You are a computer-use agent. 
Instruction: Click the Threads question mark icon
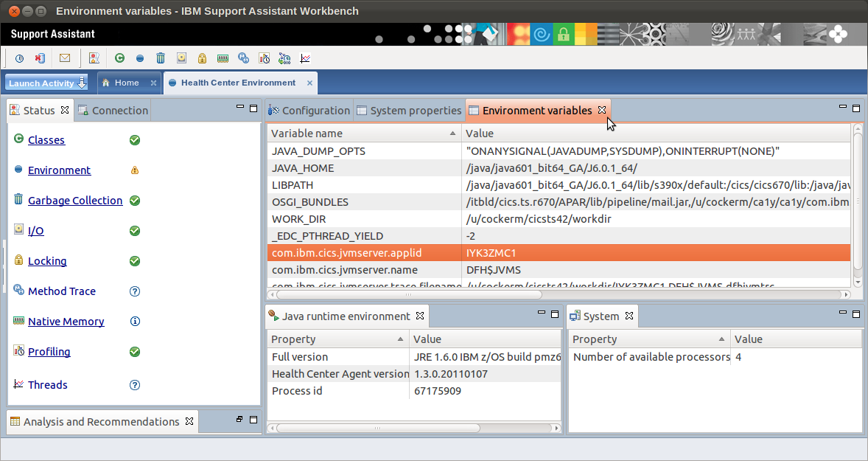pyautogui.click(x=135, y=385)
